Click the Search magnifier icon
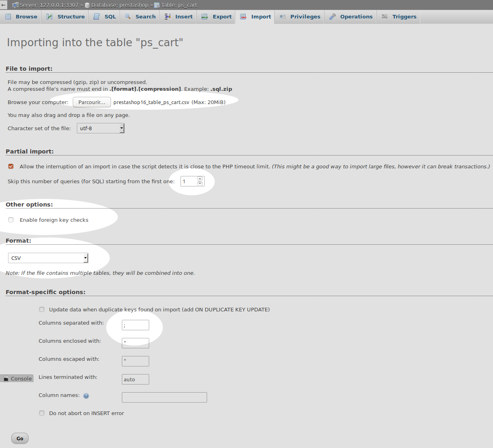The image size is (493, 448). click(127, 16)
